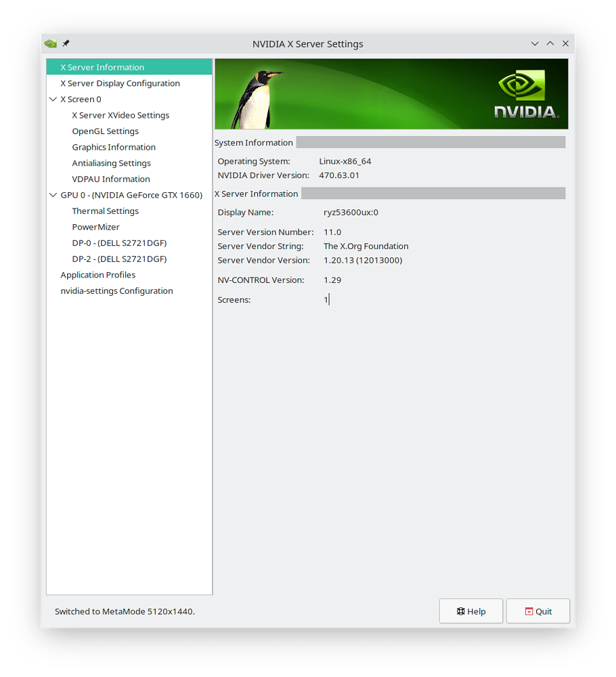Click inside the Screens value field
This screenshot has width=616, height=677.
325,299
